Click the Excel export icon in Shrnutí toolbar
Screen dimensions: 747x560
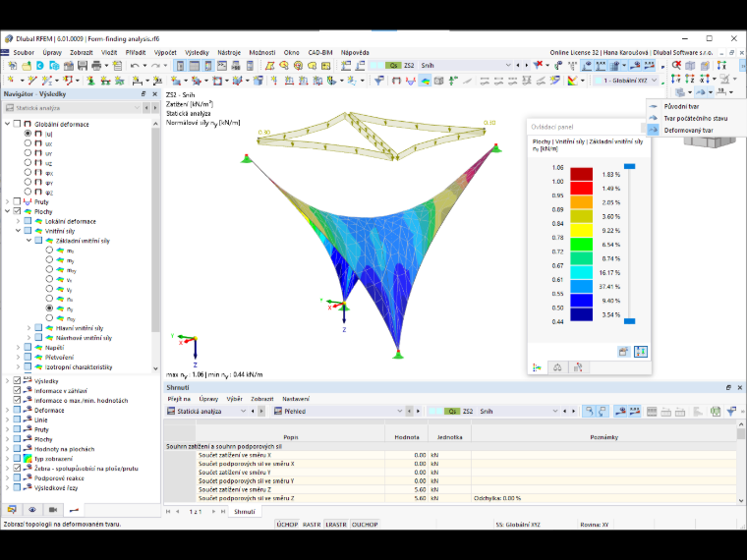coord(716,412)
